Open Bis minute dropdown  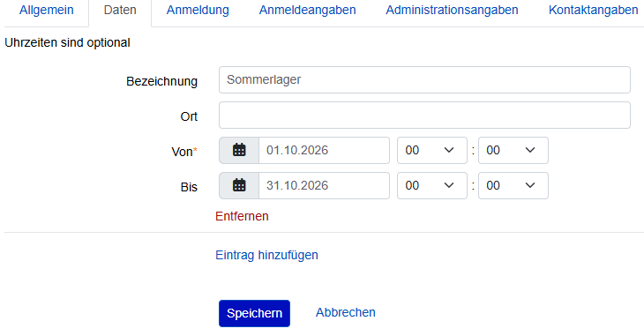(x=513, y=186)
